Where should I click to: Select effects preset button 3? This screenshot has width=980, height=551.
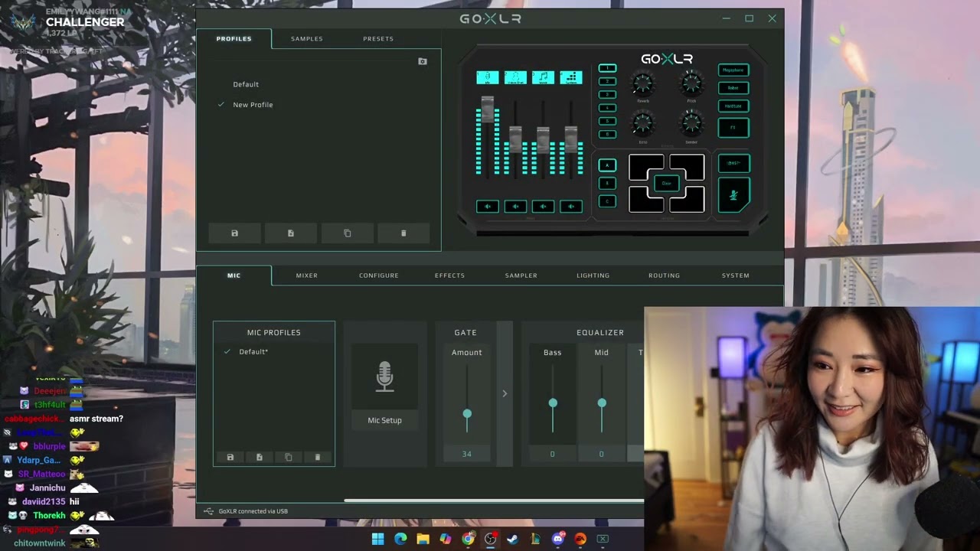click(x=607, y=94)
